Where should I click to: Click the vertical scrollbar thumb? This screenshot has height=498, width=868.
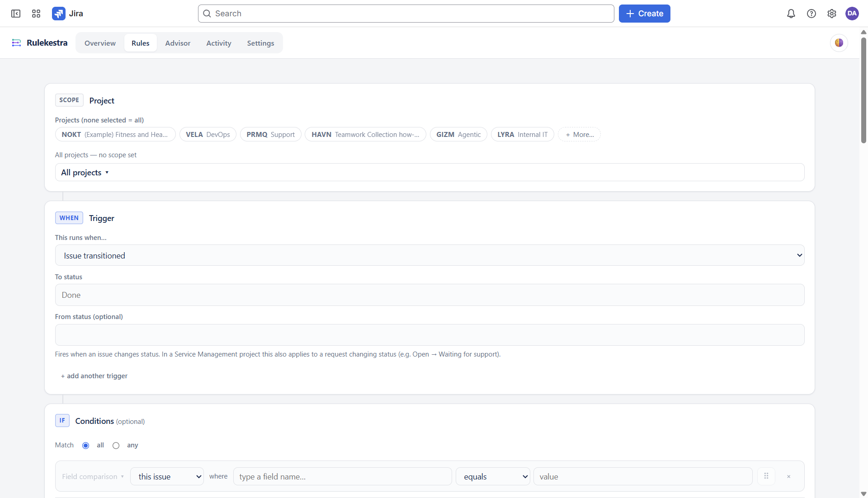[x=863, y=90]
